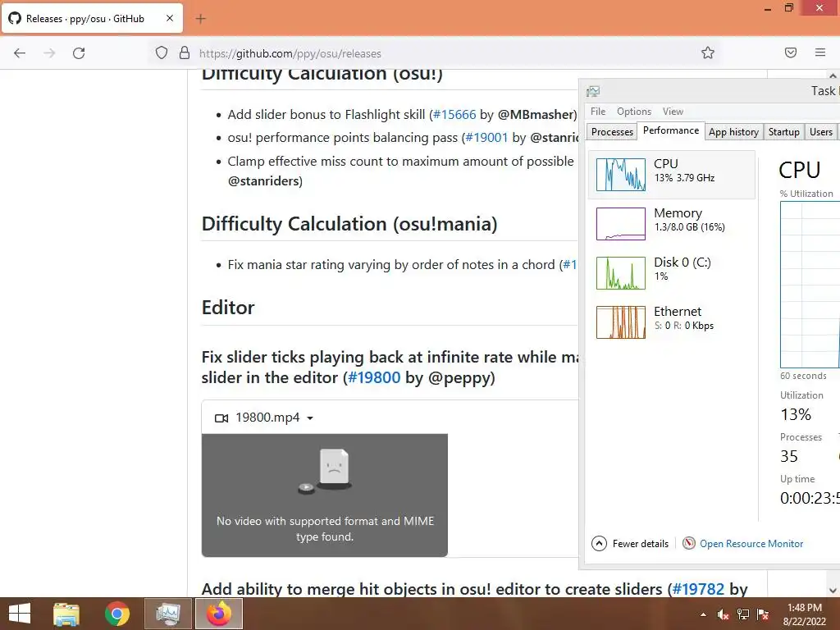Viewport: 840px width, 630px height.
Task: Click the forward navigation arrow
Action: 49,53
